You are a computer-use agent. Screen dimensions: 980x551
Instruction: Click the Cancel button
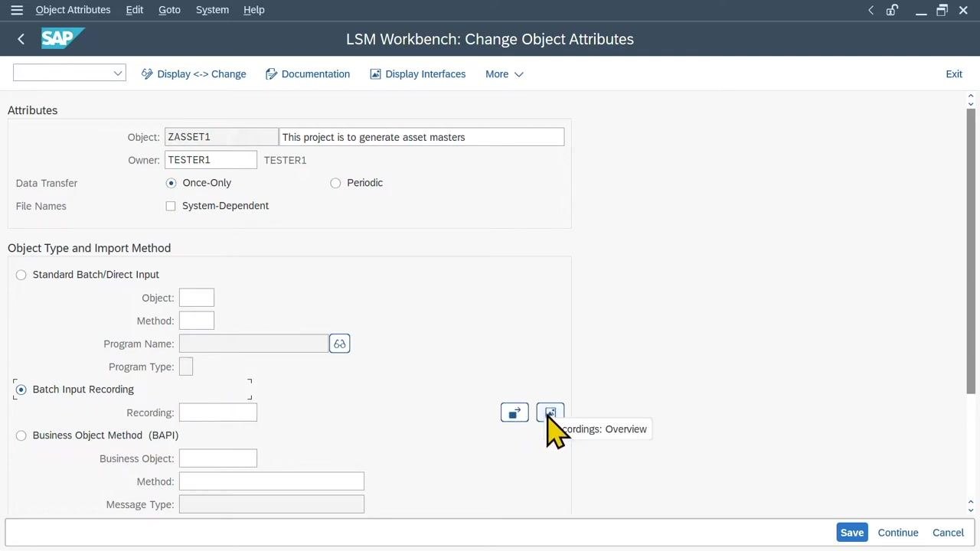click(x=948, y=533)
